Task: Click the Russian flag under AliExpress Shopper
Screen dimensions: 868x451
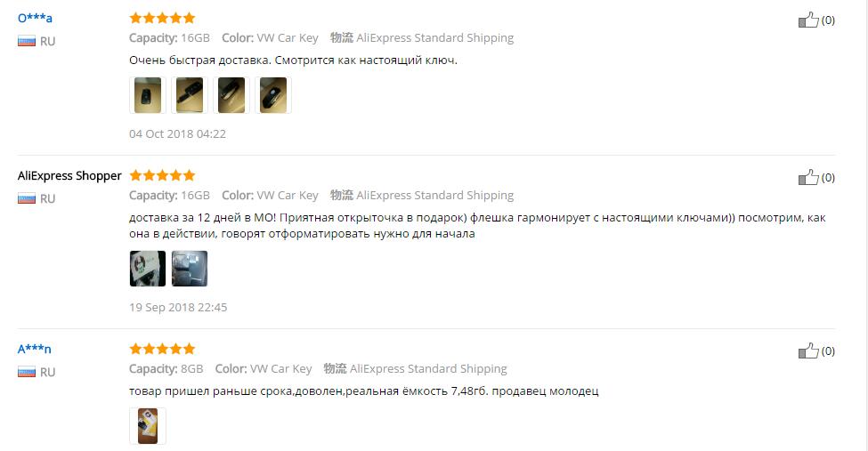Action: coord(27,198)
